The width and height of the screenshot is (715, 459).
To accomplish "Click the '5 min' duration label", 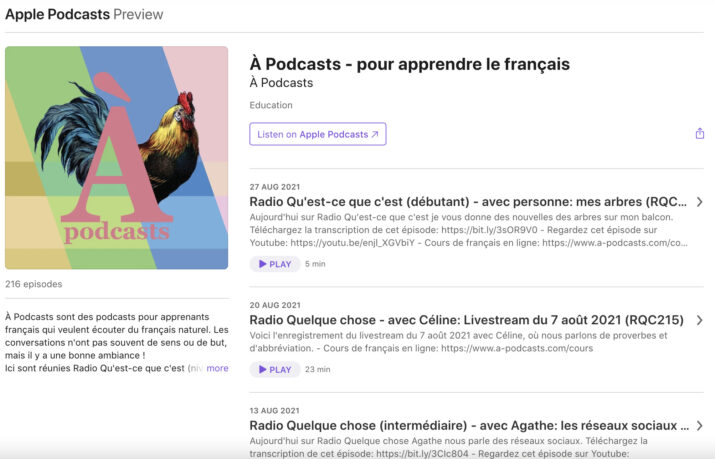I will pyautogui.click(x=315, y=264).
